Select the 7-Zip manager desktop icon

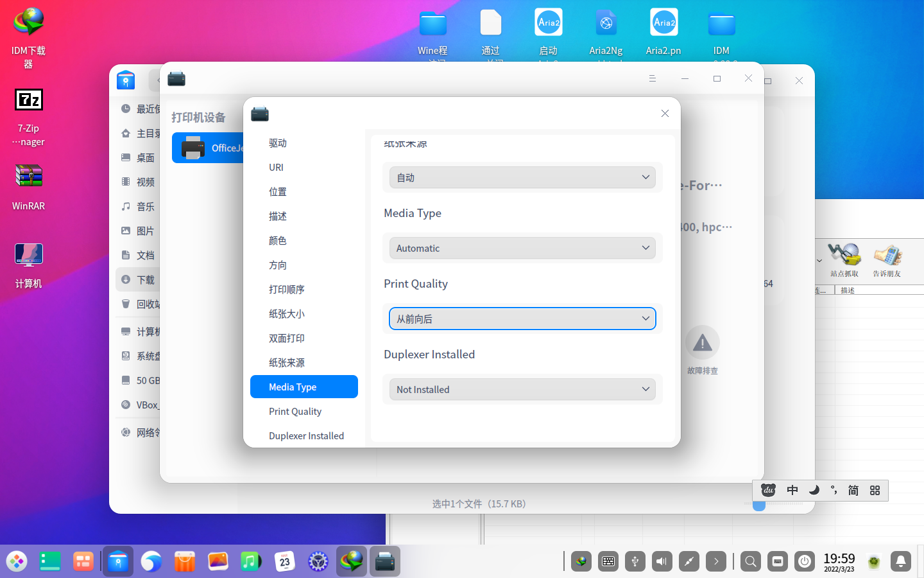[x=29, y=118]
